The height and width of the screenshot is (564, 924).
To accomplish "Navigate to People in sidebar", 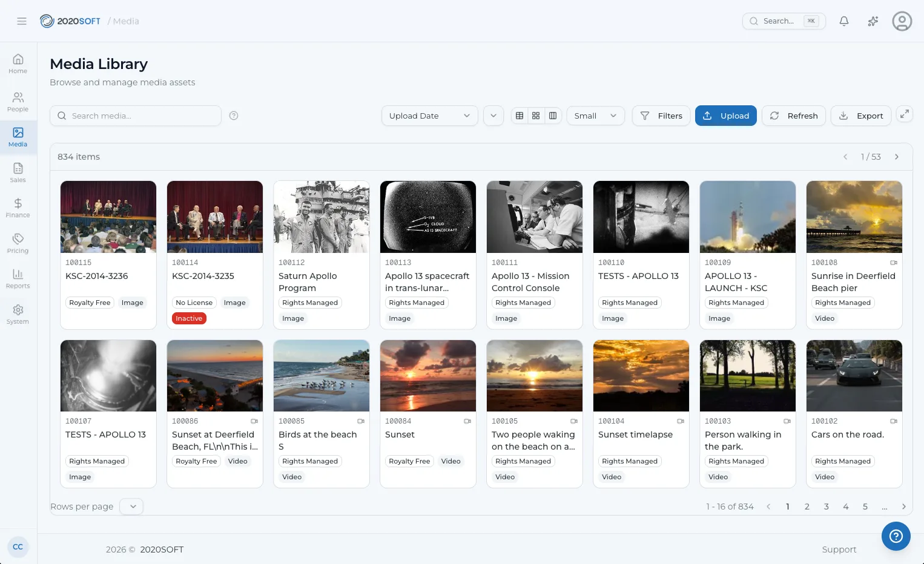I will 18,102.
